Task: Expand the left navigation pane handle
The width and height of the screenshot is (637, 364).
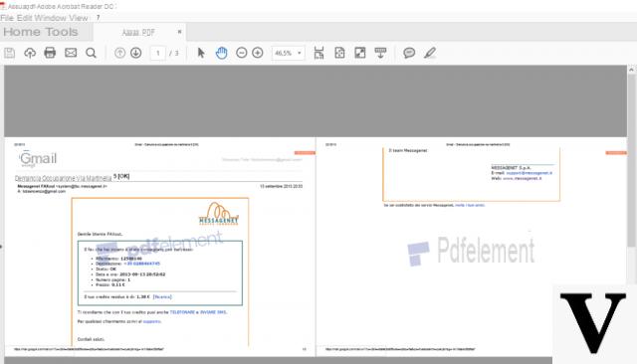Action: click(x=2, y=247)
